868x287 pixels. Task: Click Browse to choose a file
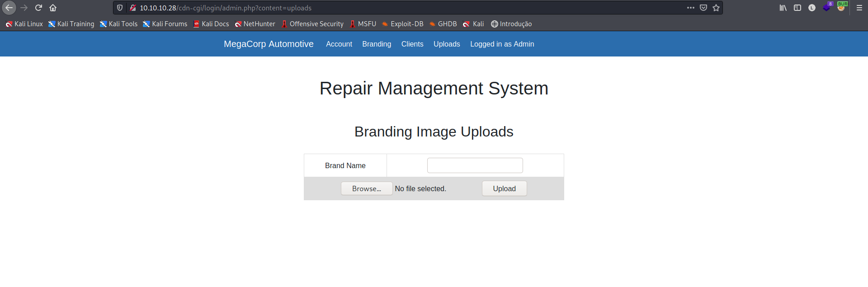click(367, 188)
